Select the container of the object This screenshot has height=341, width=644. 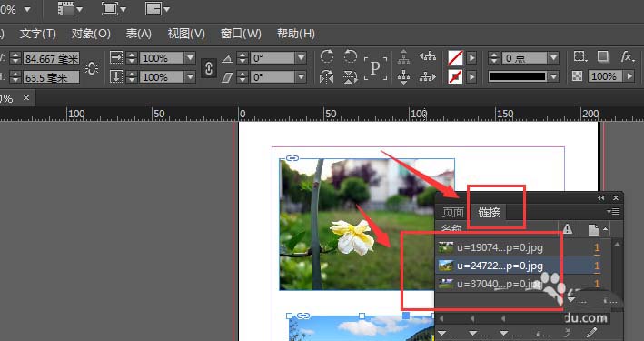pos(404,56)
